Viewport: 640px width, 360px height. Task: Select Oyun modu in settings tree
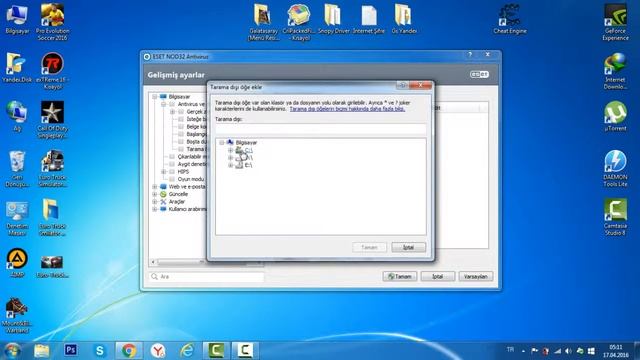(191, 179)
